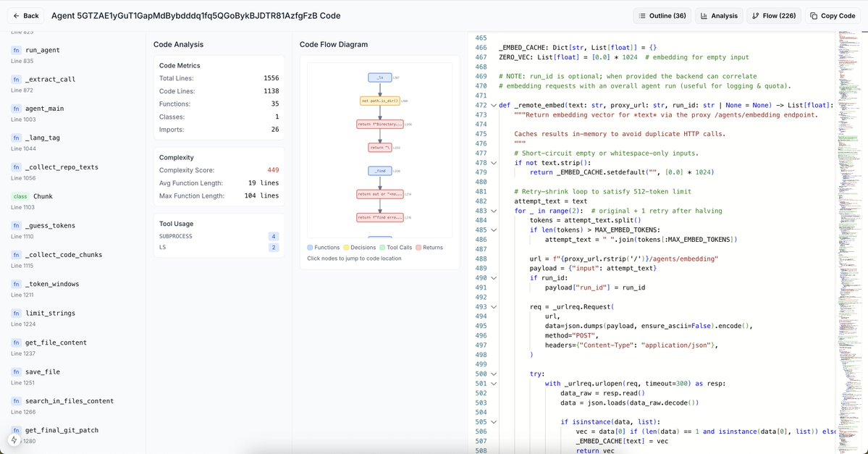
Task: Click the back arrow icon in header
Action: [x=17, y=15]
